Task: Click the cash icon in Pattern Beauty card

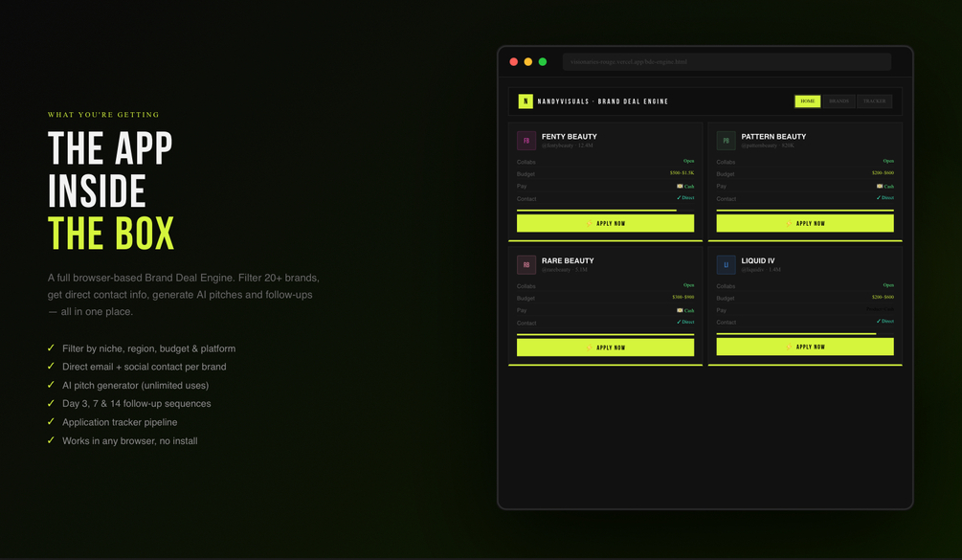Action: 880,186
